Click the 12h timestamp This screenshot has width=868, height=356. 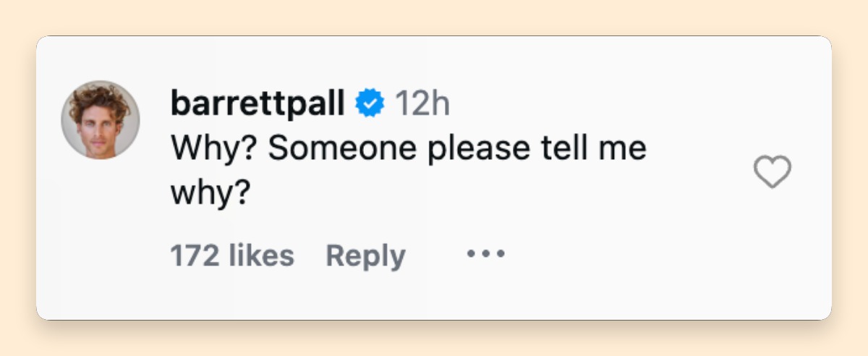point(422,105)
